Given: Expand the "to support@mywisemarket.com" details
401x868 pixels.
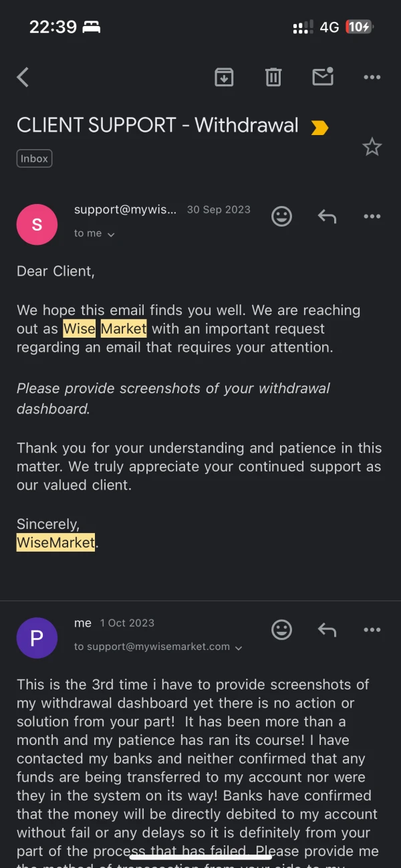Looking at the screenshot, I should coord(158,647).
